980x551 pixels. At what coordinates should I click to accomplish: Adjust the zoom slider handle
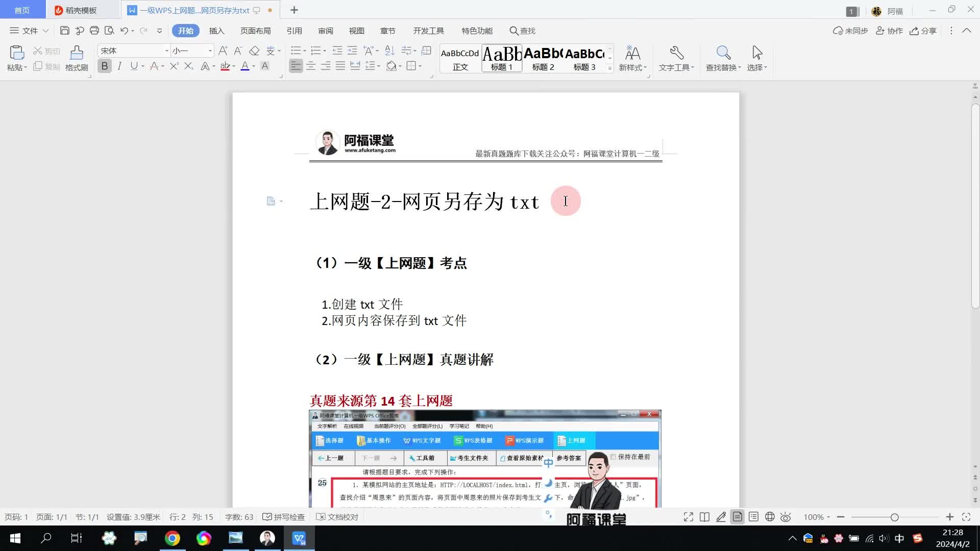(894, 517)
